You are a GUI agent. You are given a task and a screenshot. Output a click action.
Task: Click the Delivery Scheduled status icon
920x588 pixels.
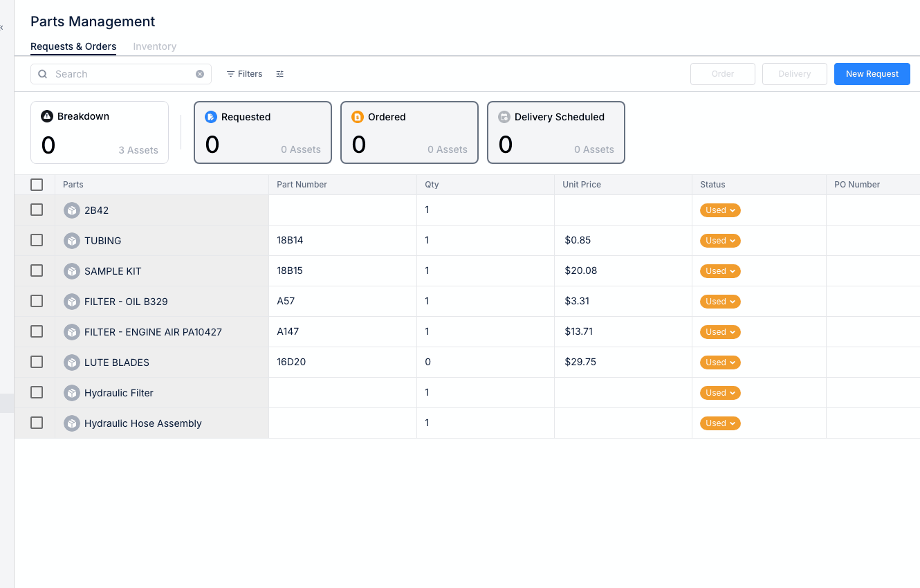(504, 117)
